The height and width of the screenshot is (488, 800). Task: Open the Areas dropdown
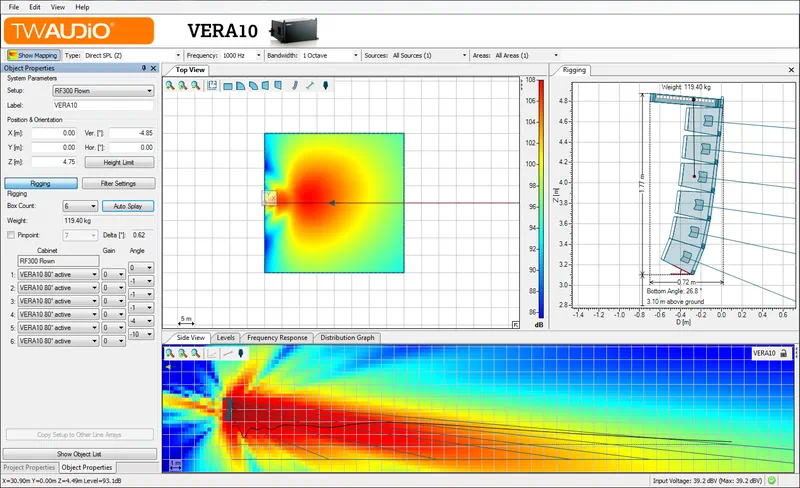(x=527, y=55)
